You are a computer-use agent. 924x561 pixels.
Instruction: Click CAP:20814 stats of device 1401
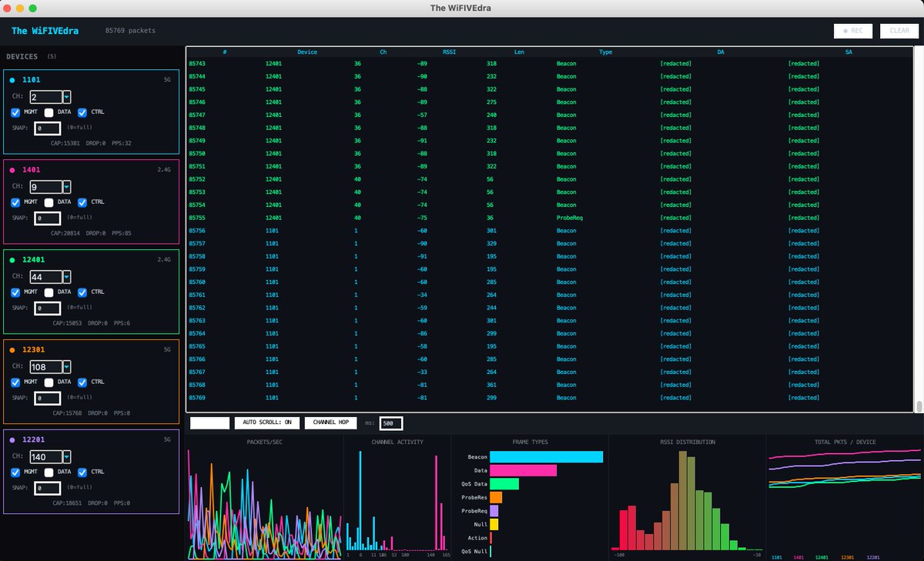[x=67, y=233]
